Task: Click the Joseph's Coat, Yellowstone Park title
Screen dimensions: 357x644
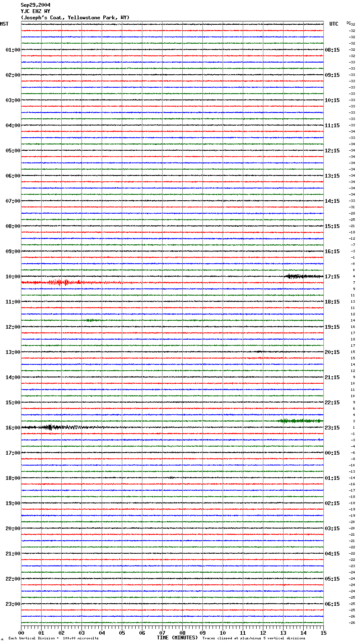Action: tap(75, 18)
